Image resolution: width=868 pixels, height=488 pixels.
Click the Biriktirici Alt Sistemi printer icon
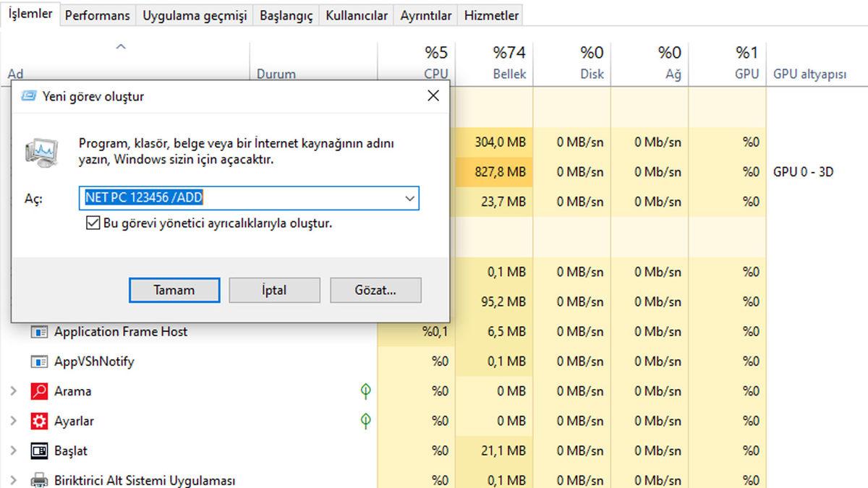[38, 479]
